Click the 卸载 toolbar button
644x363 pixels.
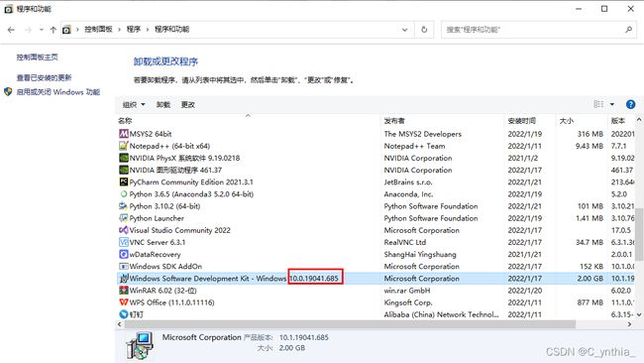click(x=163, y=104)
